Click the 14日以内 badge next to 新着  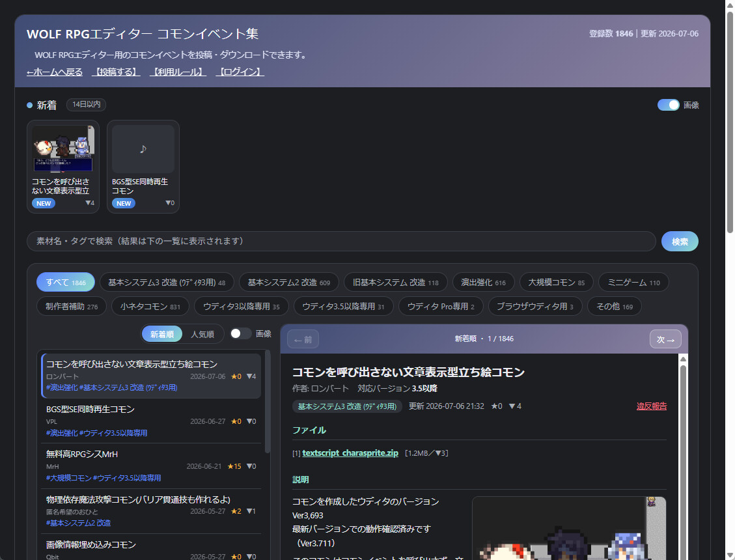pos(86,104)
